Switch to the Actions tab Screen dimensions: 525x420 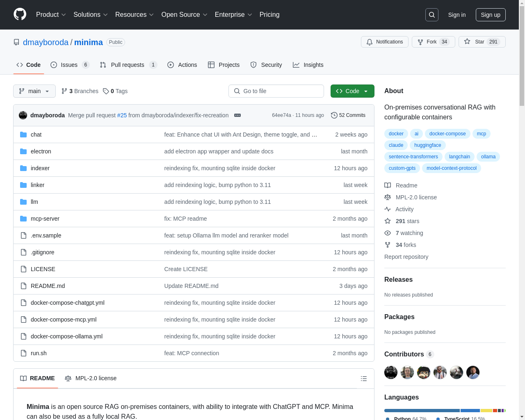point(182,65)
